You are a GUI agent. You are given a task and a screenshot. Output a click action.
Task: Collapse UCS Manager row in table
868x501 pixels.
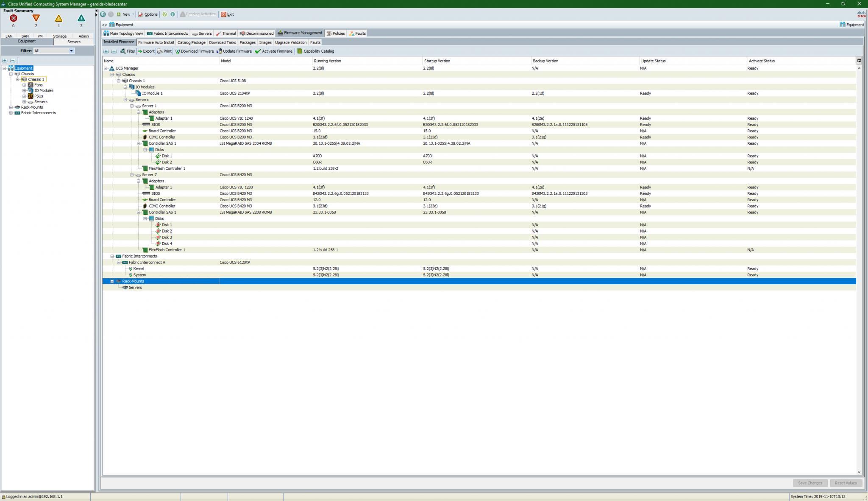pyautogui.click(x=106, y=68)
